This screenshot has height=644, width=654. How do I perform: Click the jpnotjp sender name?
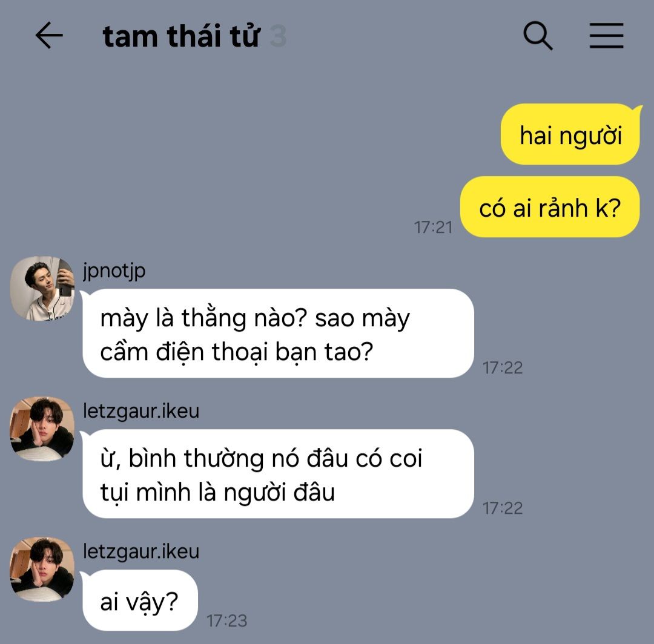(114, 271)
